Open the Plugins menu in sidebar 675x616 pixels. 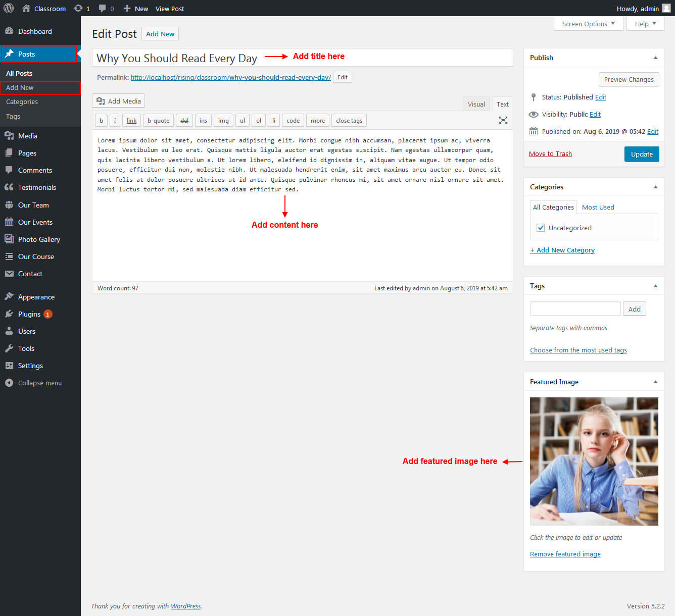click(x=29, y=314)
